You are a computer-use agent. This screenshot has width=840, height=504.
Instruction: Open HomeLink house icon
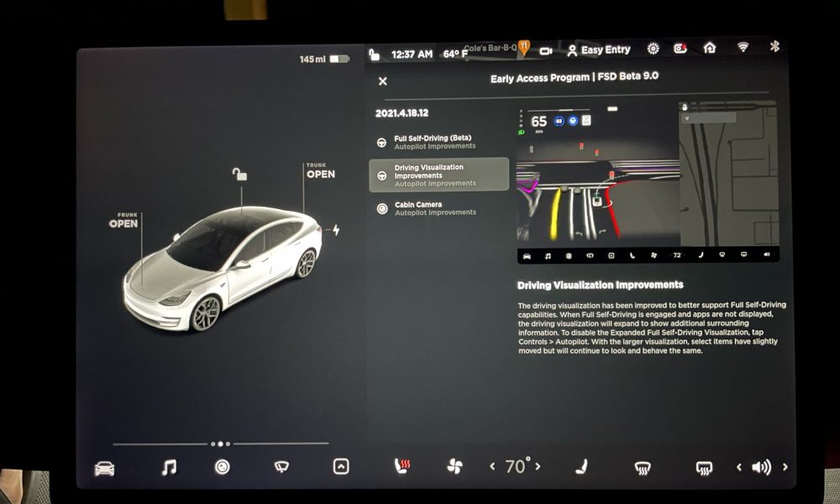coord(710,48)
